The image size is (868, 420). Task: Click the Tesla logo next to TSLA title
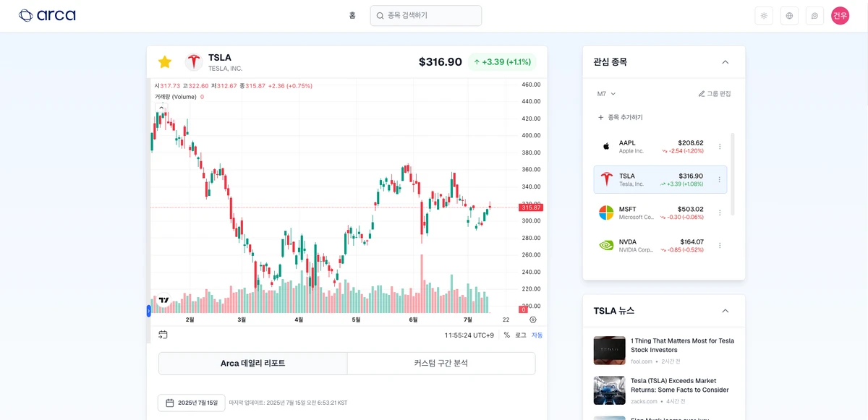point(193,62)
